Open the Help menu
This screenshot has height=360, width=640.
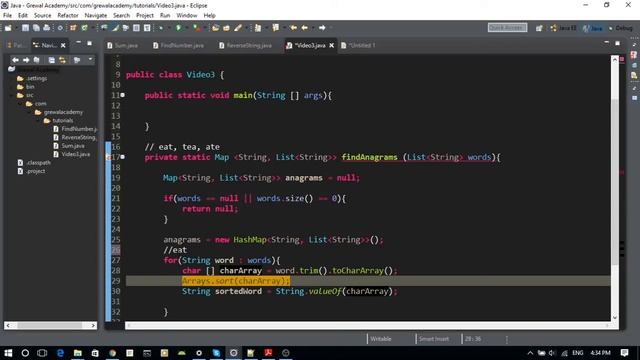[x=209, y=16]
